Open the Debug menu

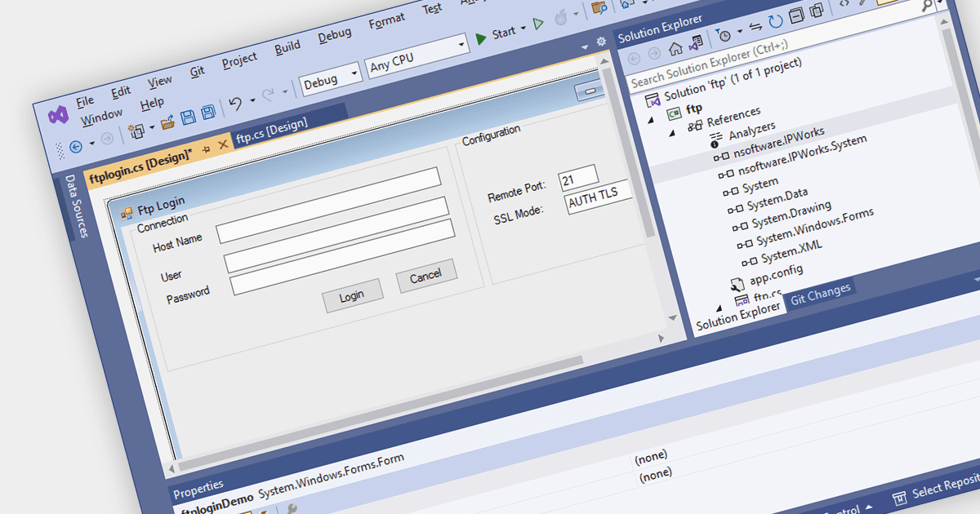[x=334, y=34]
